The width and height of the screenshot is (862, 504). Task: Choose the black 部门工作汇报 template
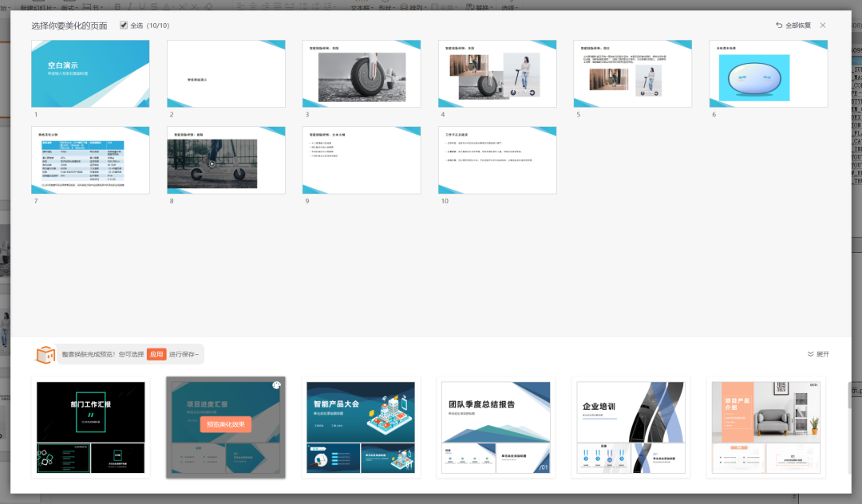tap(91, 427)
